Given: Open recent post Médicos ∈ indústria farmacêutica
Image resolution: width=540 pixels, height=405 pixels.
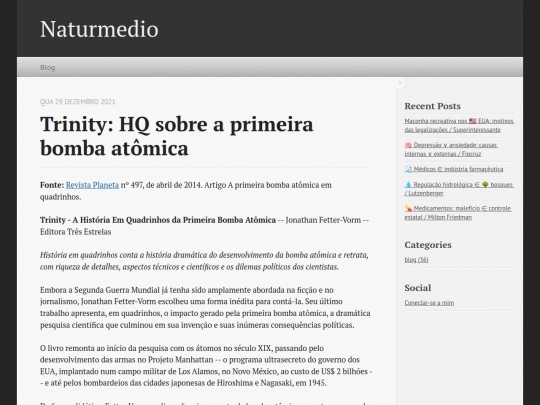Looking at the screenshot, I should point(454,169).
